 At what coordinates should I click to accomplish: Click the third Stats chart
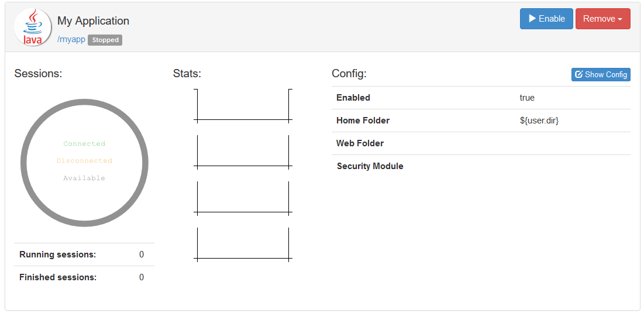[x=243, y=197]
